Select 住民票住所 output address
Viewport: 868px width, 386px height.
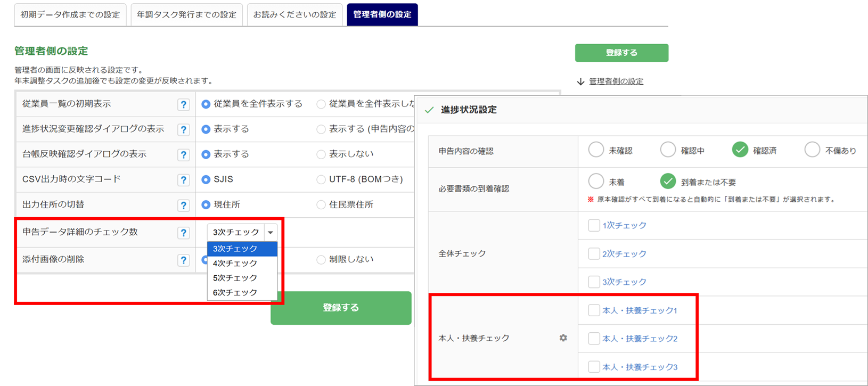click(321, 205)
